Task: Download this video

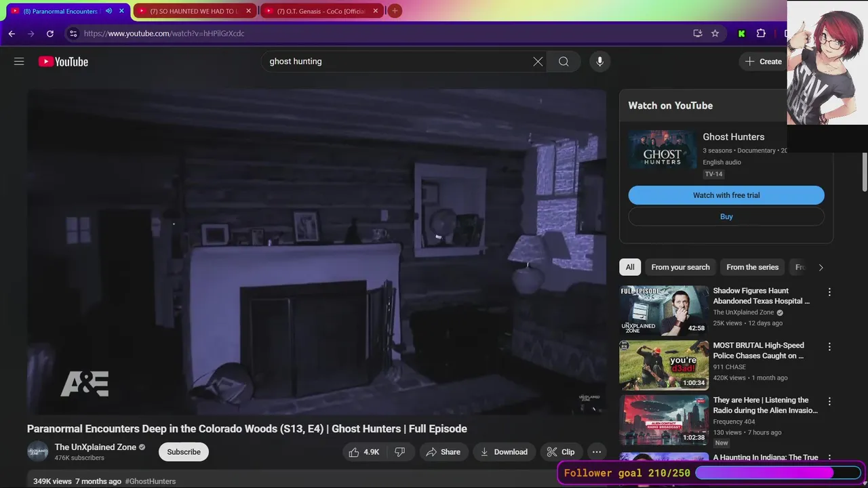Action: [505, 452]
